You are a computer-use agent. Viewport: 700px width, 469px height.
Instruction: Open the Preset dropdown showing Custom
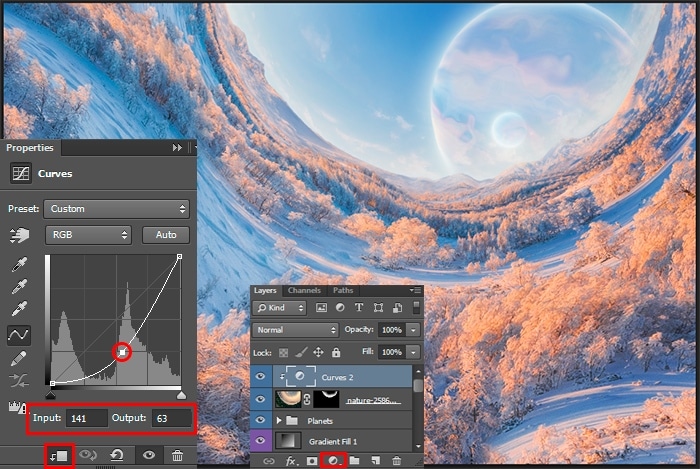click(117, 209)
